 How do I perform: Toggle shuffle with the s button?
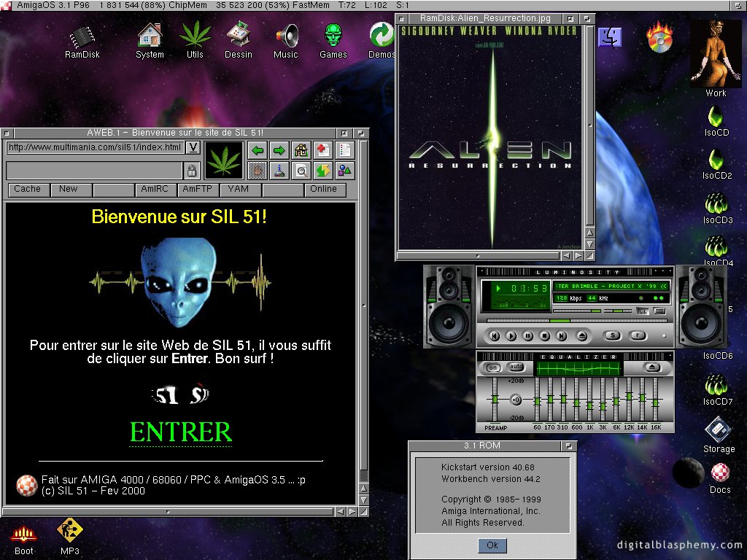point(613,336)
